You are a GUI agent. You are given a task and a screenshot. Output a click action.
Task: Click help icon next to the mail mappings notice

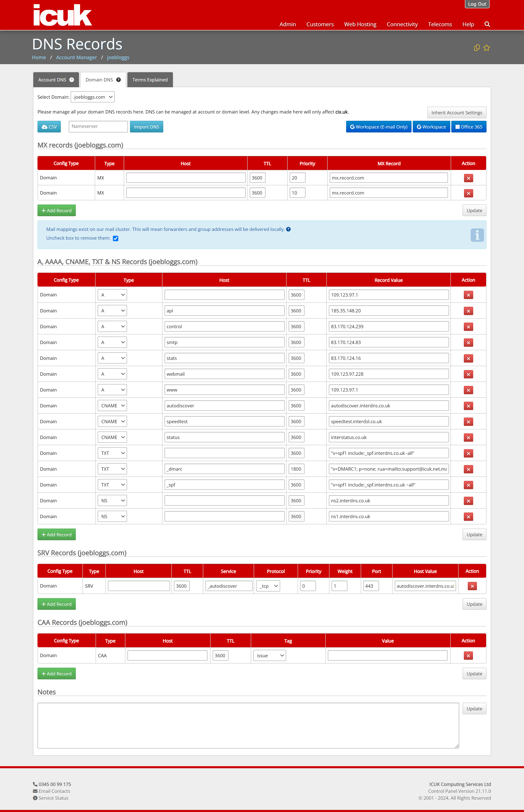pyautogui.click(x=288, y=229)
